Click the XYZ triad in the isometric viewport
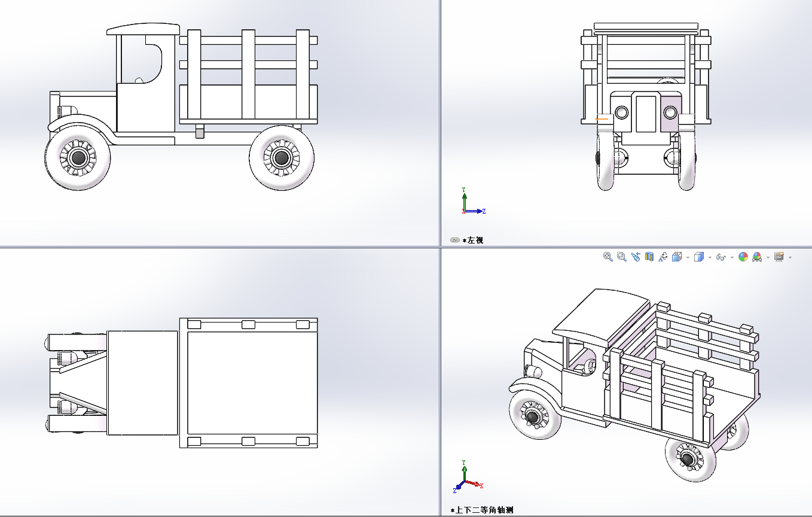The image size is (812, 517). (x=468, y=478)
